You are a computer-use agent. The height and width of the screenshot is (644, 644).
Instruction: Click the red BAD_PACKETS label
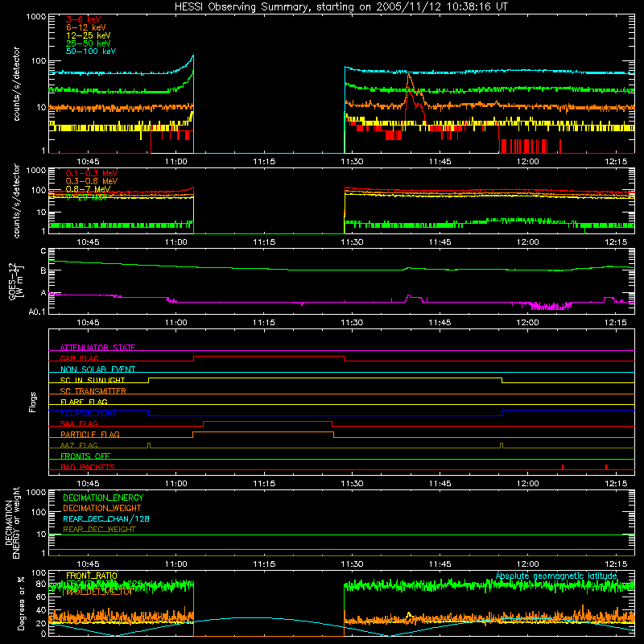[x=88, y=467]
